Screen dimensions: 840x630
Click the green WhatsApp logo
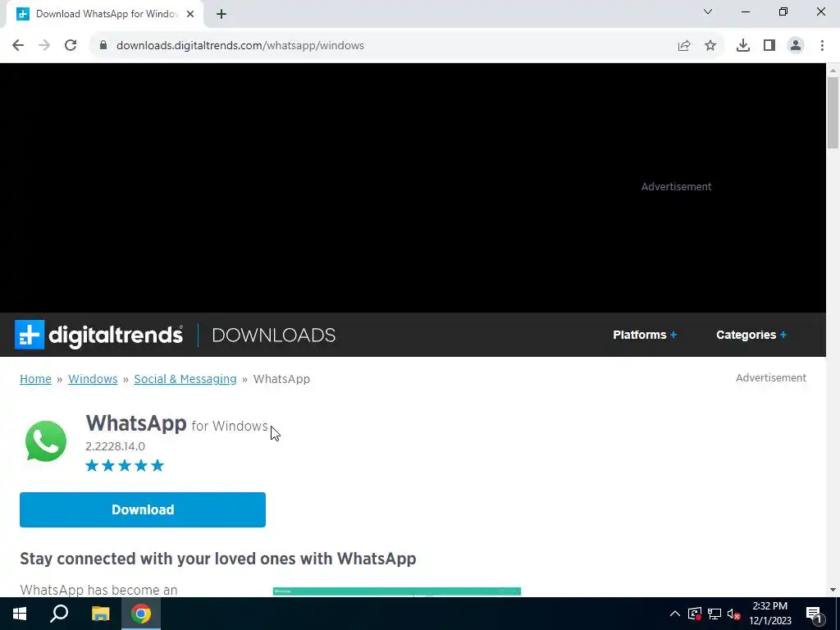(x=46, y=441)
